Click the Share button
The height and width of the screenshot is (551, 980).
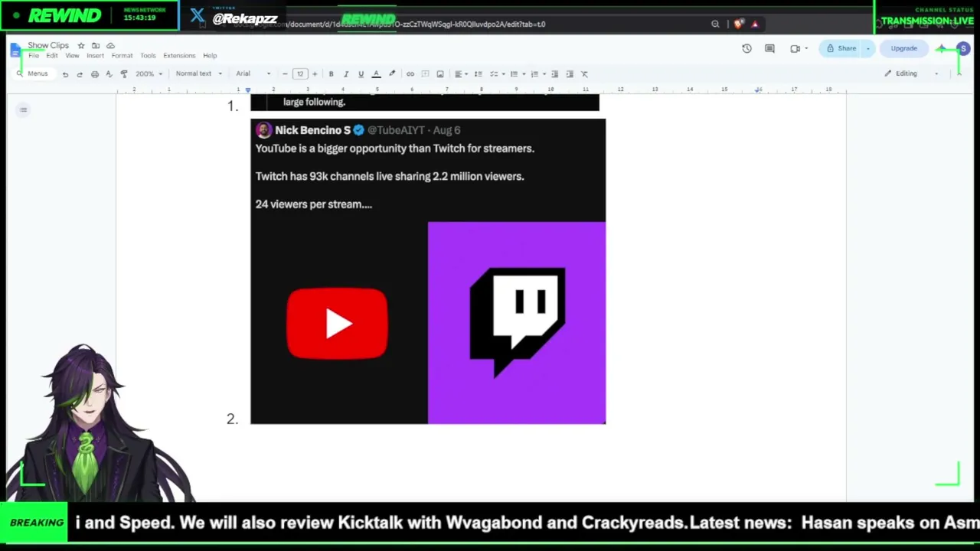841,49
